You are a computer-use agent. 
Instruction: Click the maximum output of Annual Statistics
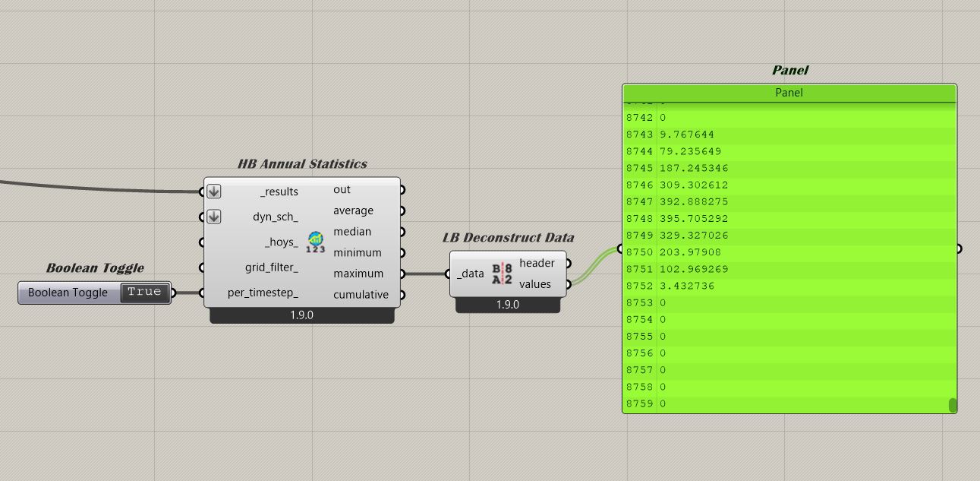click(358, 274)
